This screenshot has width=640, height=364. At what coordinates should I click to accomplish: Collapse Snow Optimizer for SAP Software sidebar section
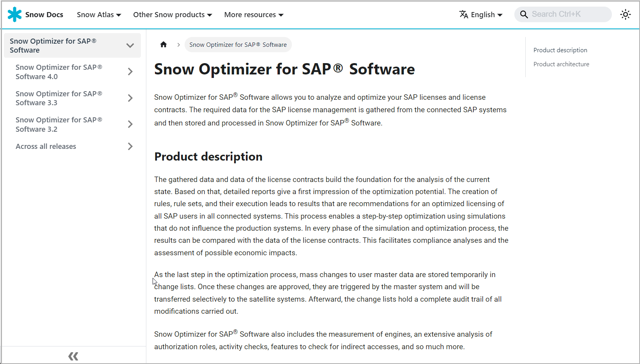[x=130, y=46]
